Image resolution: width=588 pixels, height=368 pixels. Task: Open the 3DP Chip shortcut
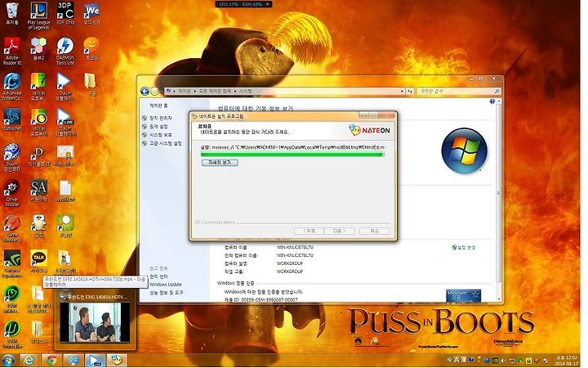pos(65,13)
